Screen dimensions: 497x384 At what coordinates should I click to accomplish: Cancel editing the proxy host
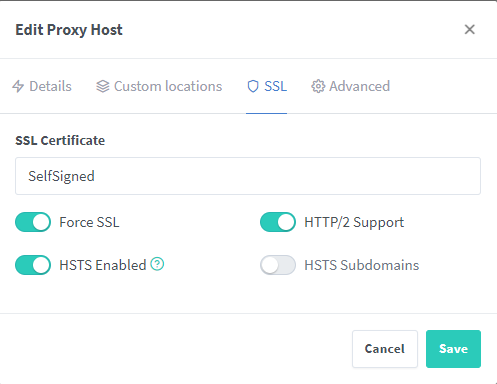click(x=385, y=349)
